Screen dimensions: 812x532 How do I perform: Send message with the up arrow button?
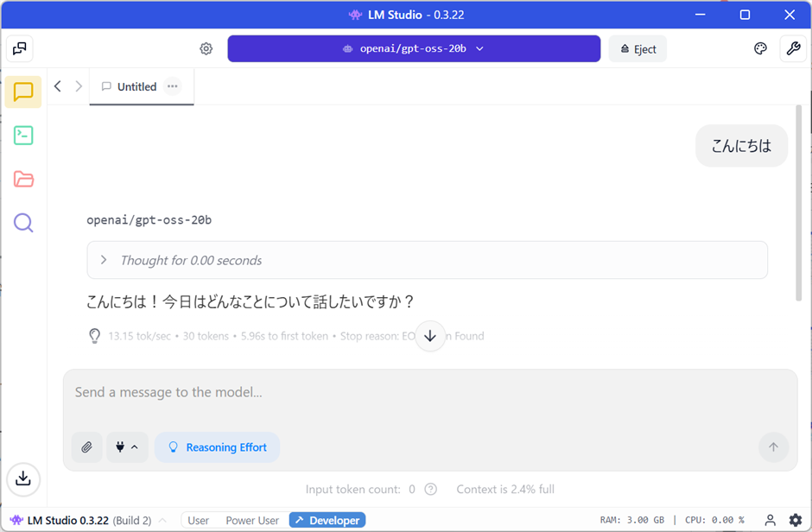773,447
